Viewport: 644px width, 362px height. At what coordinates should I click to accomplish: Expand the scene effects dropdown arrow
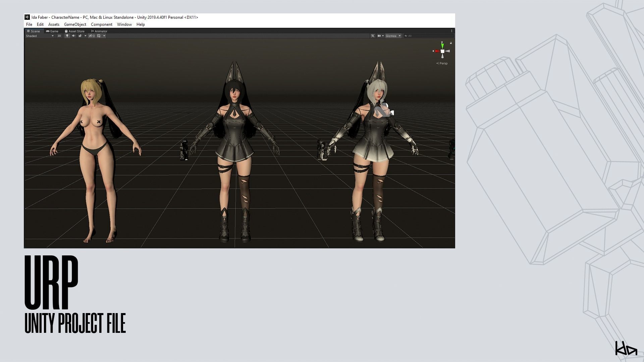(85, 36)
